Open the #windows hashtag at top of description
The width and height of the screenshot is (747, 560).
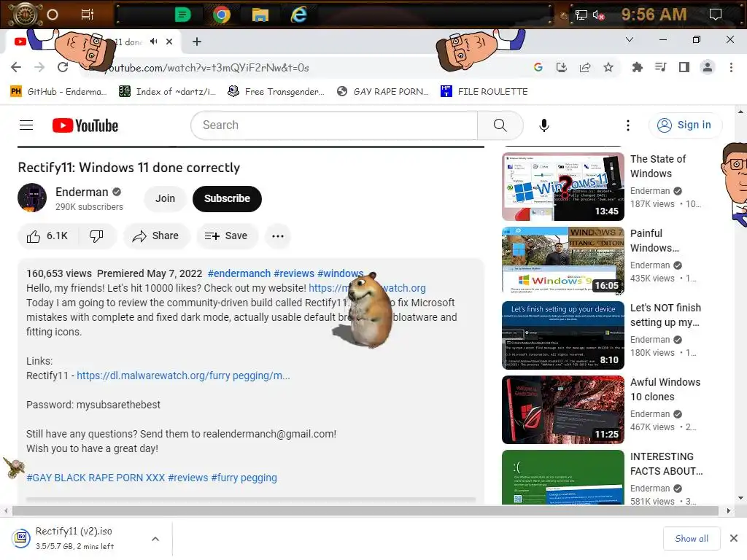(x=340, y=274)
